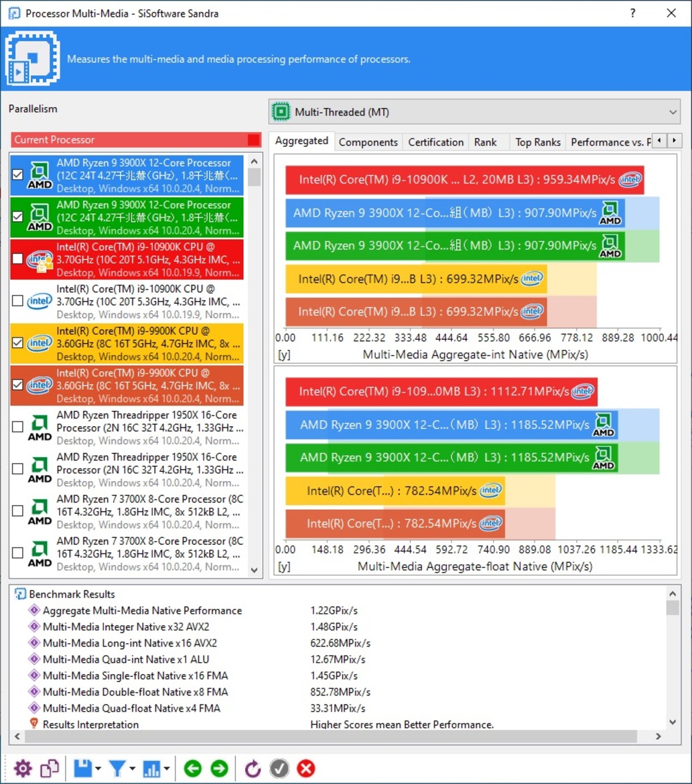Click the large processor multi-media header icon
The image size is (692, 784).
tap(33, 58)
